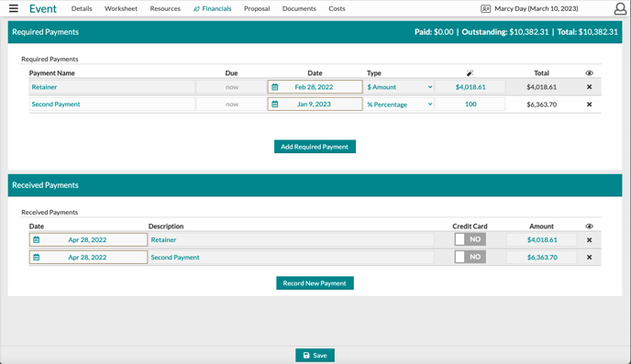Click the Received Payments teal header
Viewport: 631px width, 364px height.
pos(315,185)
